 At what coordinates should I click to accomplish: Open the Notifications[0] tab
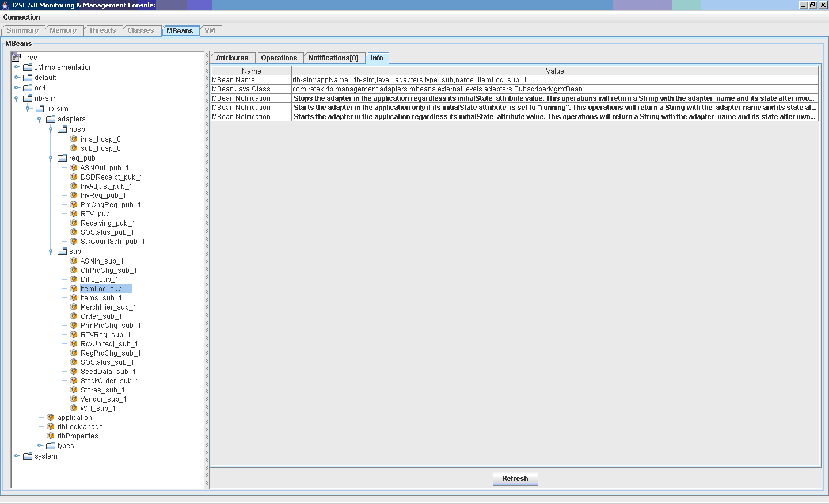coord(334,58)
